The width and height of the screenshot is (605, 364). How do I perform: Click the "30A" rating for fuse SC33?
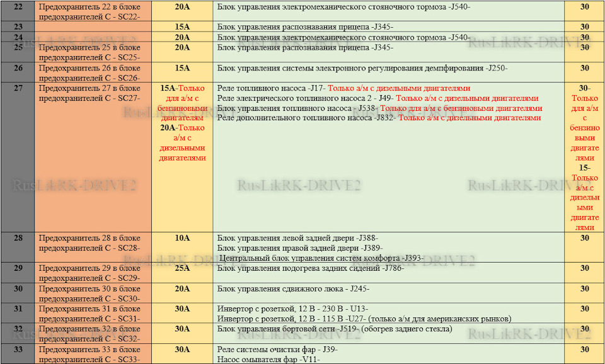(x=182, y=350)
